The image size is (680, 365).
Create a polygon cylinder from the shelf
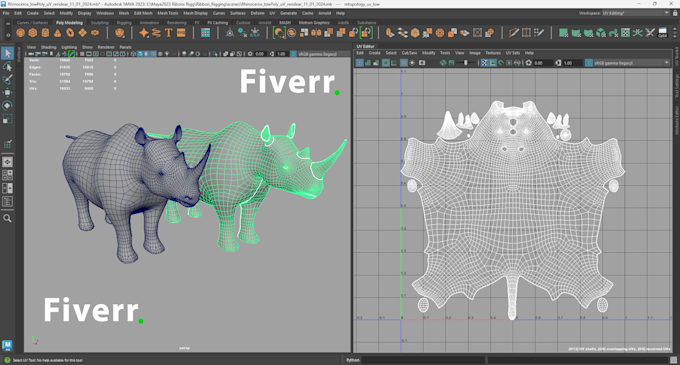click(45, 33)
